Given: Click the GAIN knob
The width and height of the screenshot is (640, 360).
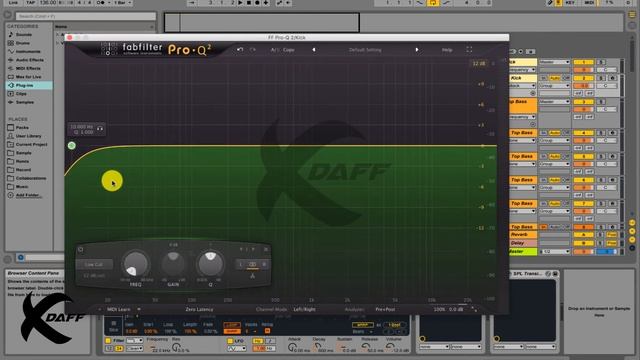Looking at the screenshot, I should (x=173, y=264).
